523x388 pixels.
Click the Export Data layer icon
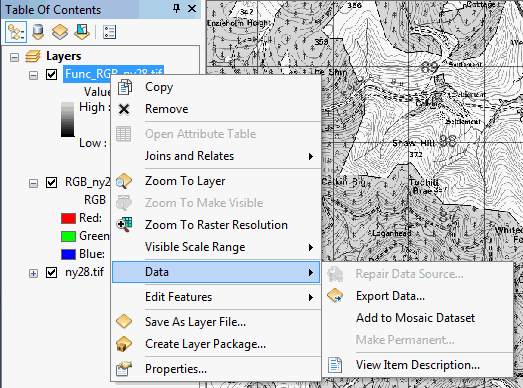pyautogui.click(x=335, y=296)
